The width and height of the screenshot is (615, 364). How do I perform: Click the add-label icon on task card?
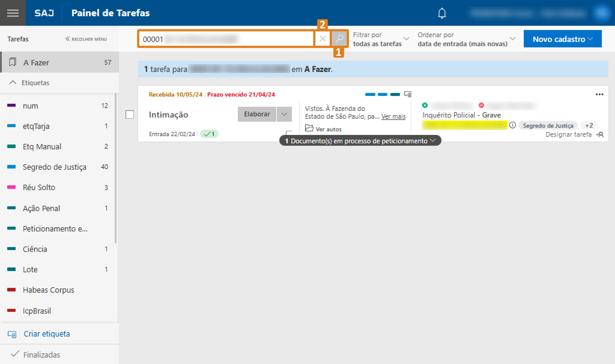coord(408,94)
